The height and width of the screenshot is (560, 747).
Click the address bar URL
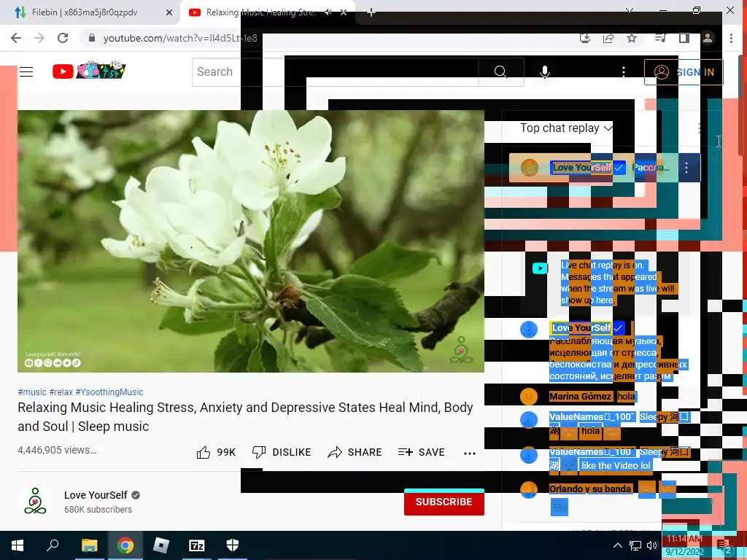tap(180, 38)
